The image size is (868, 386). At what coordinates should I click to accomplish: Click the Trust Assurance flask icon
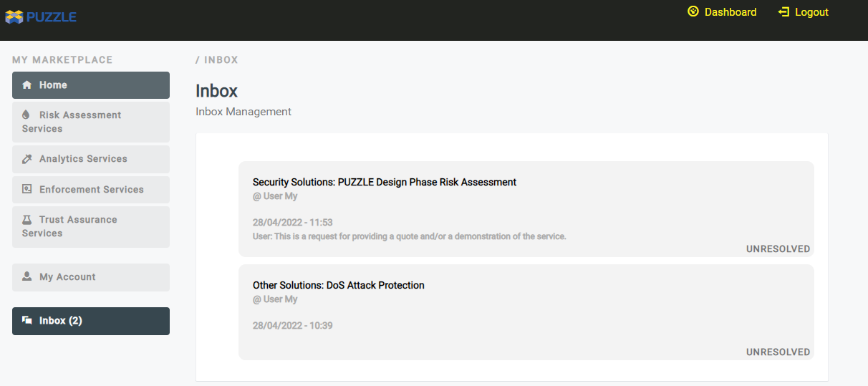(x=27, y=219)
